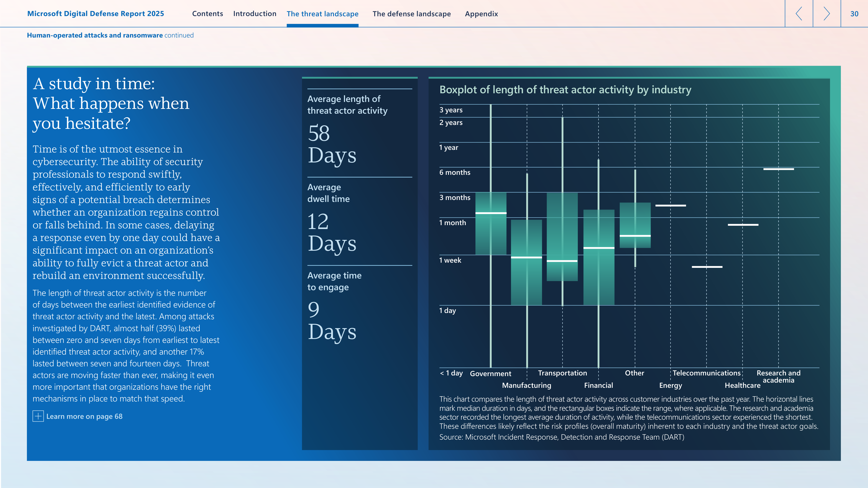Click the Average time to engage label
This screenshot has width=868, height=488.
(334, 281)
